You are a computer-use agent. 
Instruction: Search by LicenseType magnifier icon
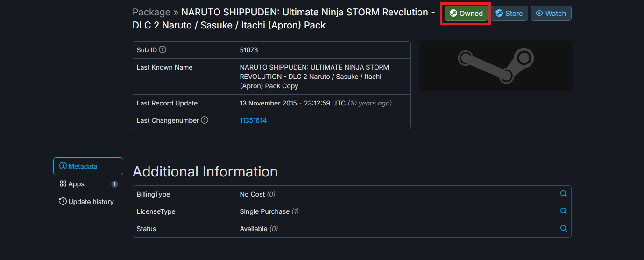563,211
